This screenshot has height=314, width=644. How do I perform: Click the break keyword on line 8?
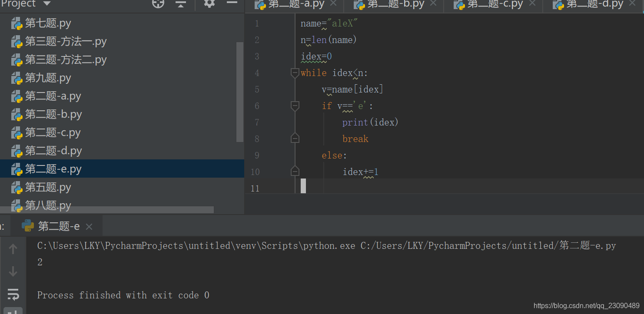pos(355,139)
